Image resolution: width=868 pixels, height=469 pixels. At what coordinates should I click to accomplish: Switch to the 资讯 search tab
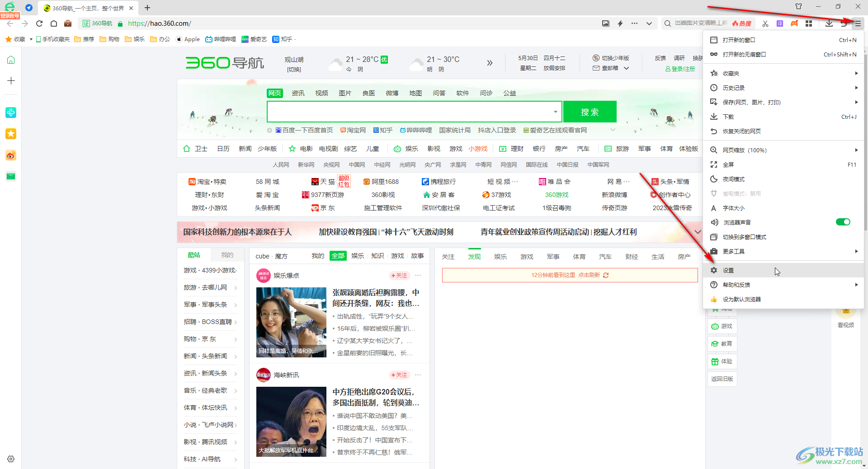pos(298,93)
